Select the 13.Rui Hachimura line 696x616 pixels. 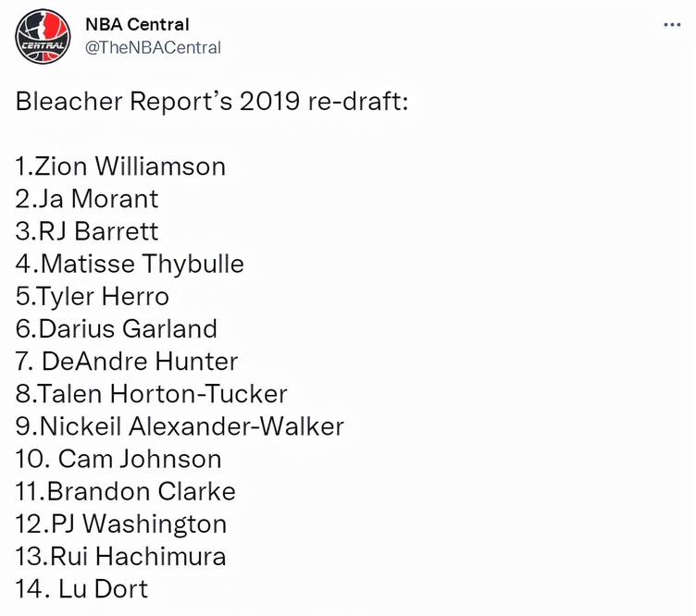pyautogui.click(x=120, y=556)
